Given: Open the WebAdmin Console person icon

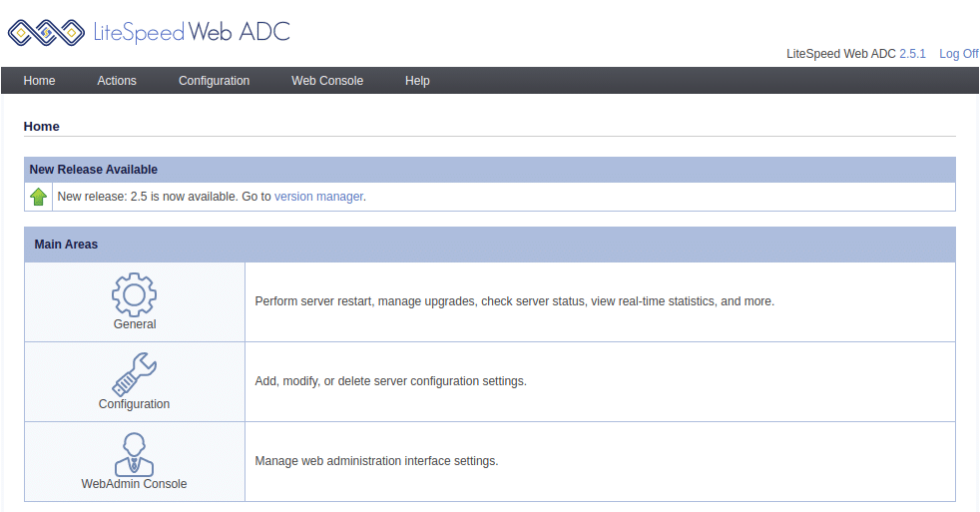Looking at the screenshot, I should [x=135, y=454].
